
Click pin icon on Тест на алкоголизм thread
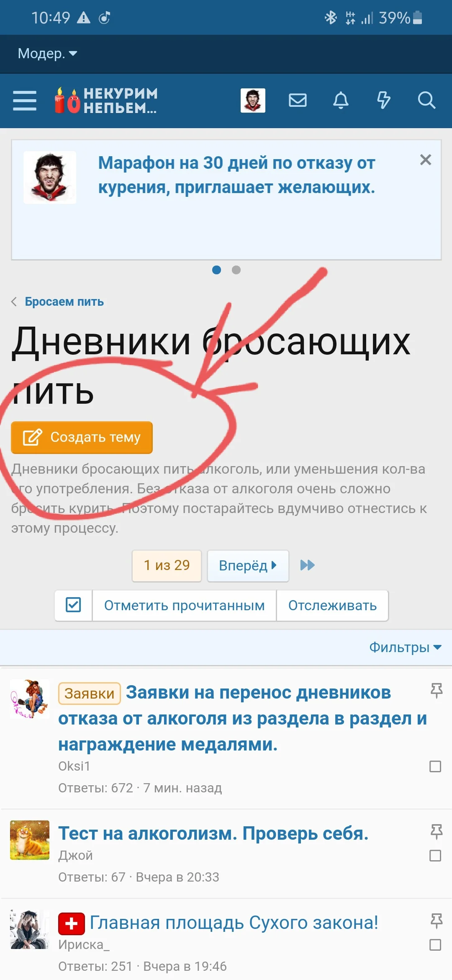[x=436, y=831]
